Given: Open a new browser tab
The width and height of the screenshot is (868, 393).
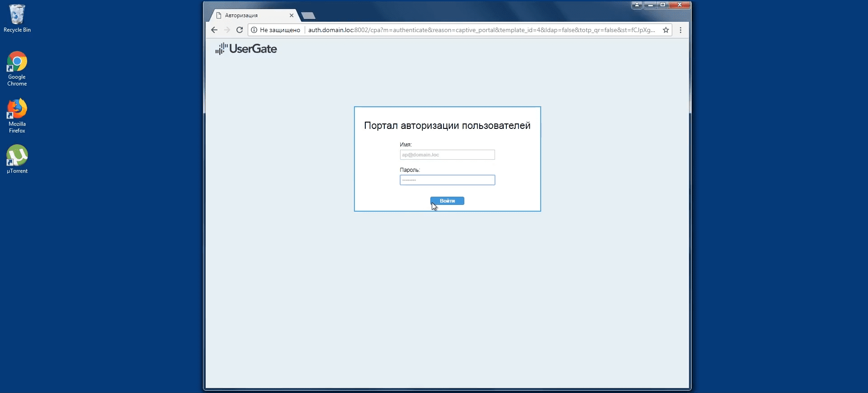Looking at the screenshot, I should click(308, 16).
